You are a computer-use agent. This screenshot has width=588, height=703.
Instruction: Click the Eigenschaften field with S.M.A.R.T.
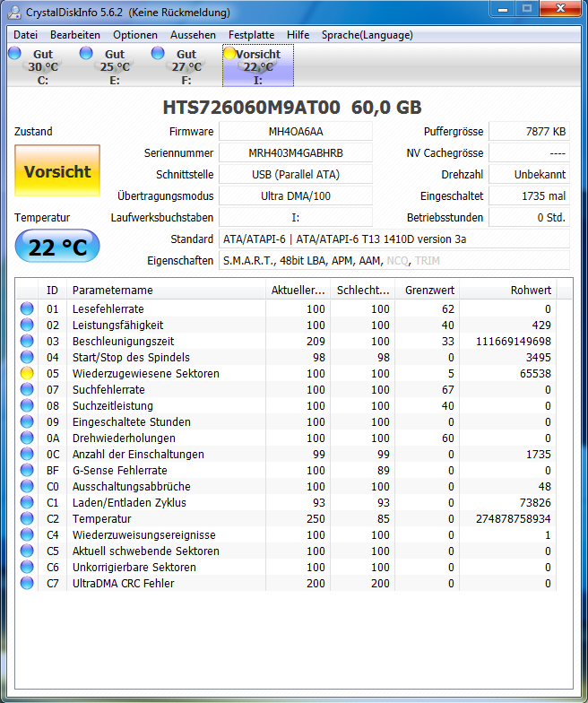394,260
